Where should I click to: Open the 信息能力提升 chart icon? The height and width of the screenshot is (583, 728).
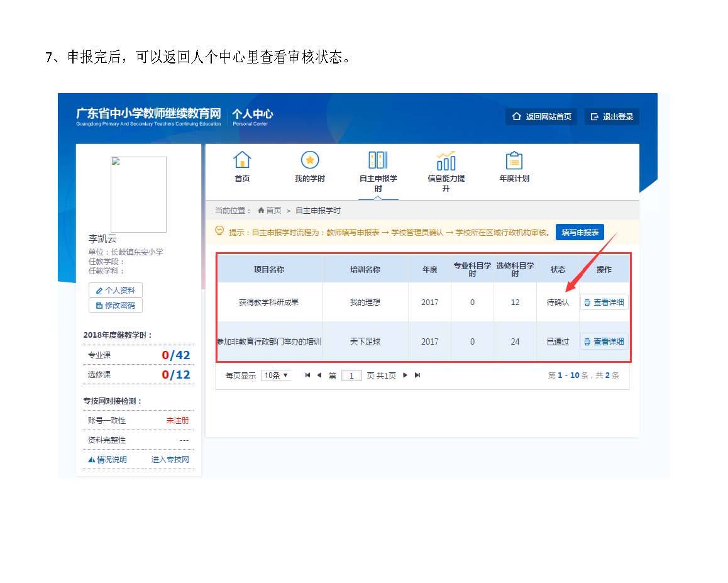tap(446, 161)
